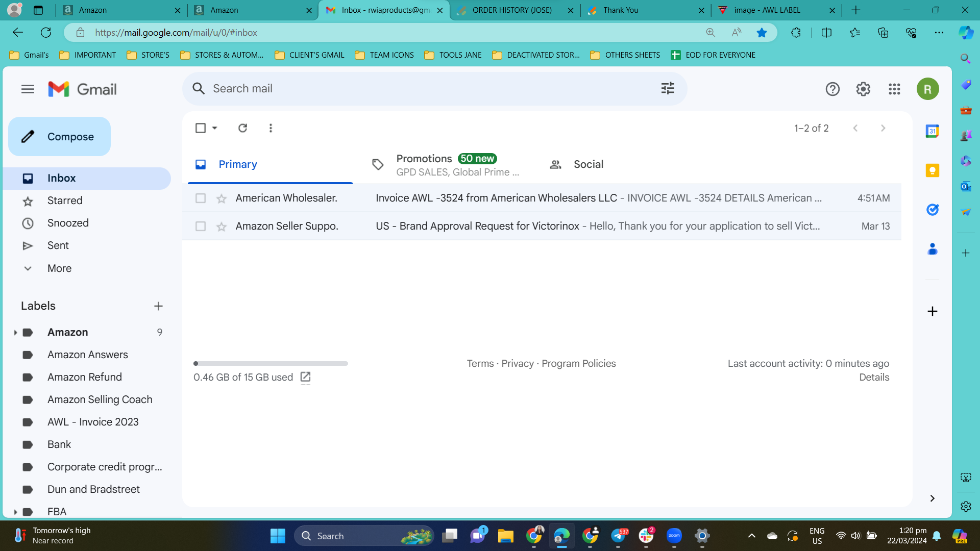The image size is (980, 551).
Task: Open Gmail support help icon
Action: click(832, 89)
